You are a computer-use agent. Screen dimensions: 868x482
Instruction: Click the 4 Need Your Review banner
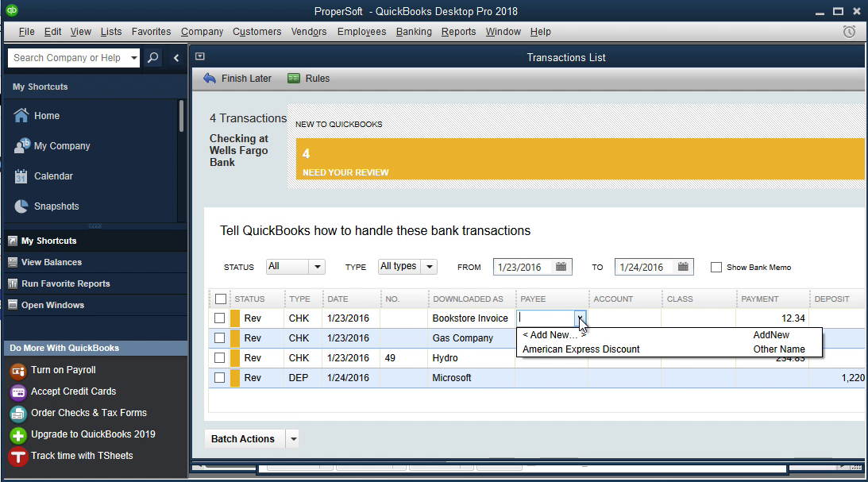(581, 159)
